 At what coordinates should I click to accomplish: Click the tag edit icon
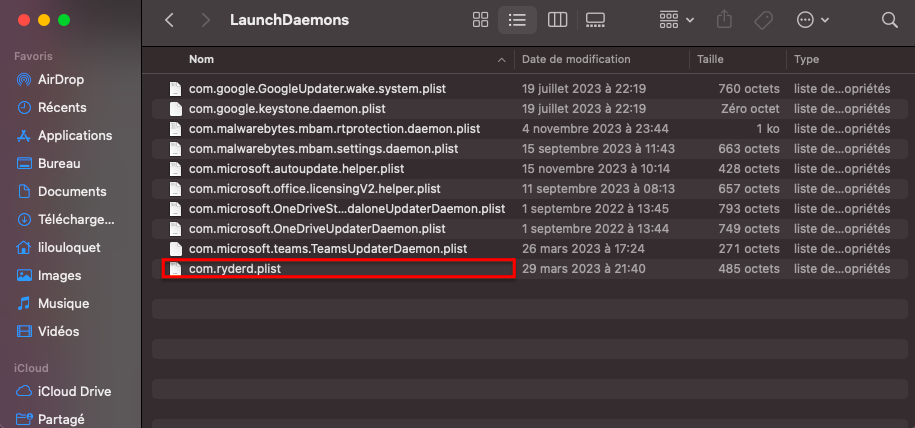pyautogui.click(x=762, y=20)
